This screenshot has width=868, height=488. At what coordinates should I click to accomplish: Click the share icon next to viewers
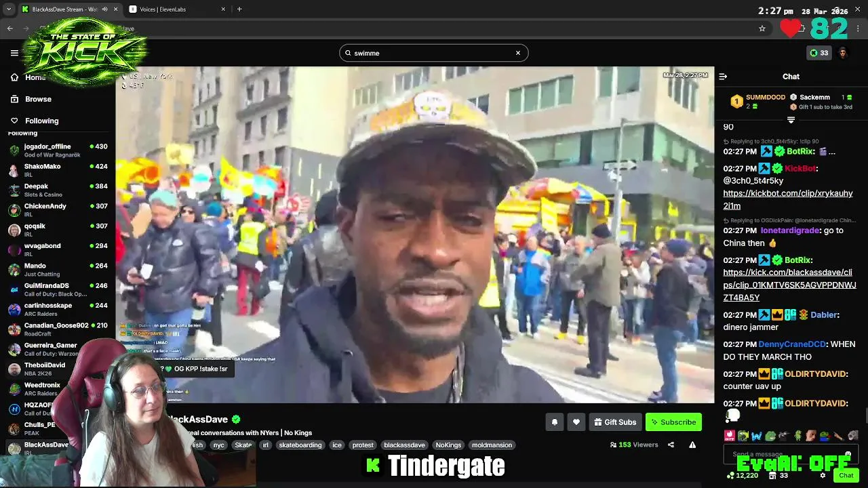(x=671, y=445)
